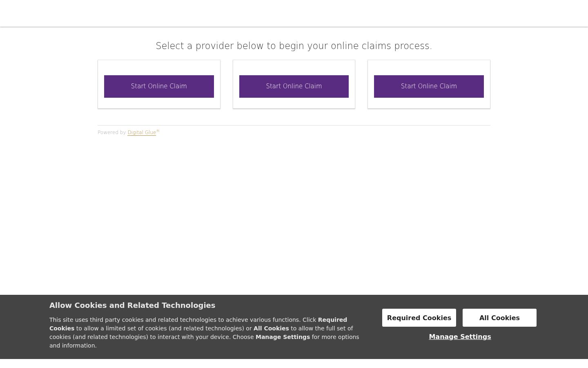Start online claim in the middle provider card
Screen dimensions: 588x368
pos(294,86)
